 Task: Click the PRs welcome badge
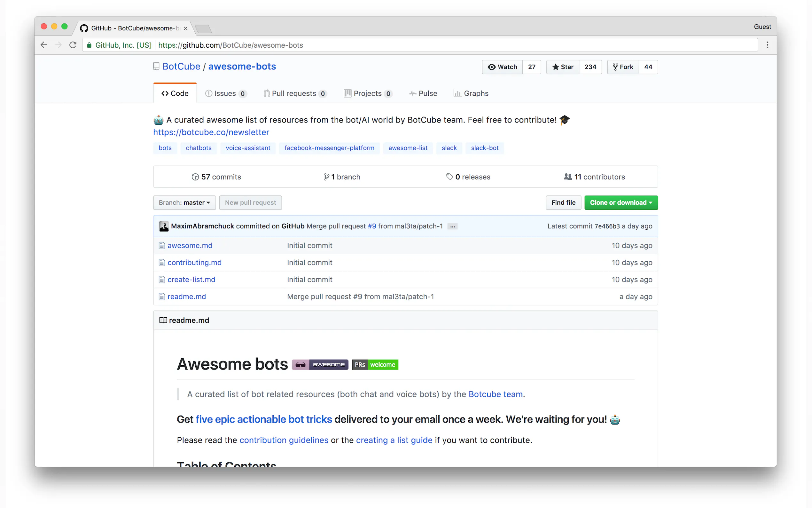click(x=375, y=365)
